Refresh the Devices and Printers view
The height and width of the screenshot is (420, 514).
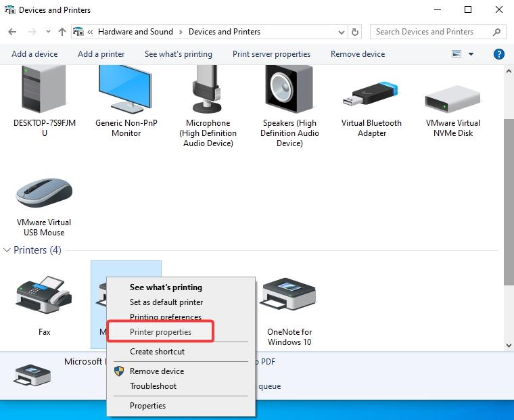[x=354, y=32]
